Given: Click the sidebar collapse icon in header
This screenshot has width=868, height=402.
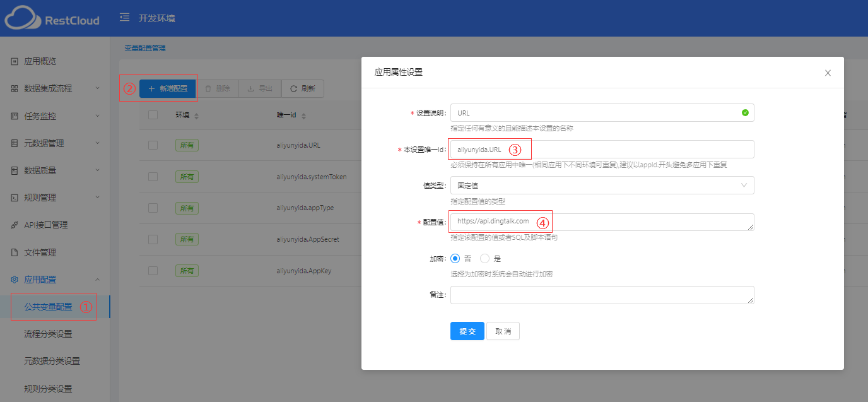Looking at the screenshot, I should (x=125, y=18).
